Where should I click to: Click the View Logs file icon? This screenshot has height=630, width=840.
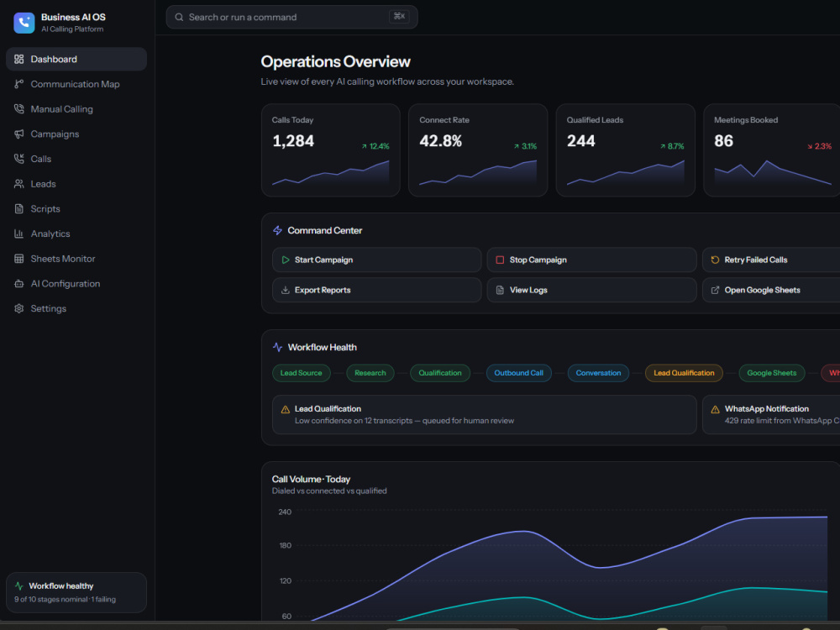(x=500, y=290)
